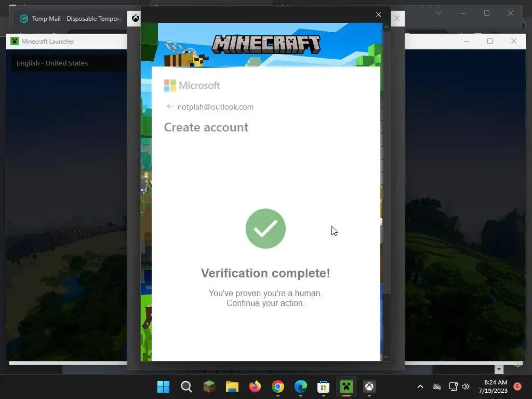Click the notplah@outlook.com email text
This screenshot has height=399, width=532.
point(216,107)
